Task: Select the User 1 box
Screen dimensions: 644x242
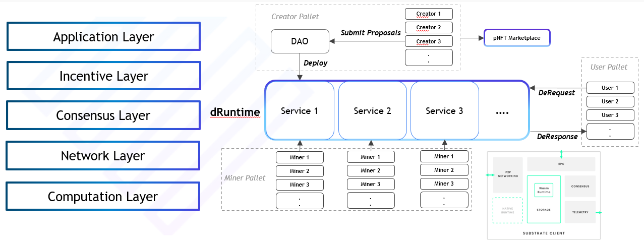Action: coord(610,88)
